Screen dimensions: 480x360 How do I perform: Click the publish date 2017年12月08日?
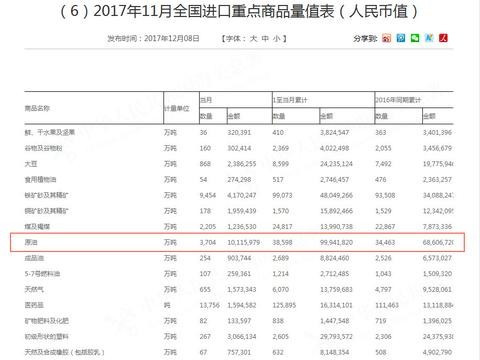point(172,38)
